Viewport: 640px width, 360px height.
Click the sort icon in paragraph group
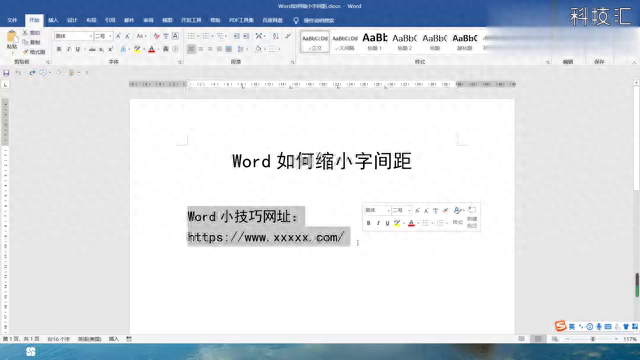pos(276,36)
